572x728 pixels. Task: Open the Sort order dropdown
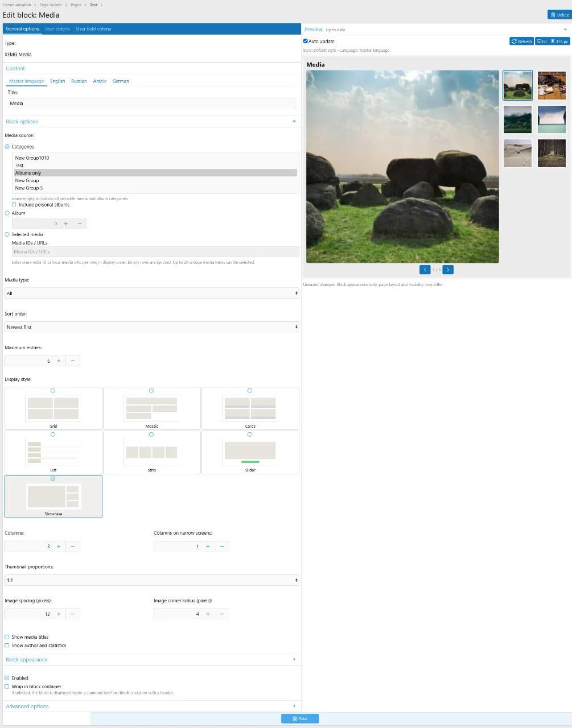[152, 327]
